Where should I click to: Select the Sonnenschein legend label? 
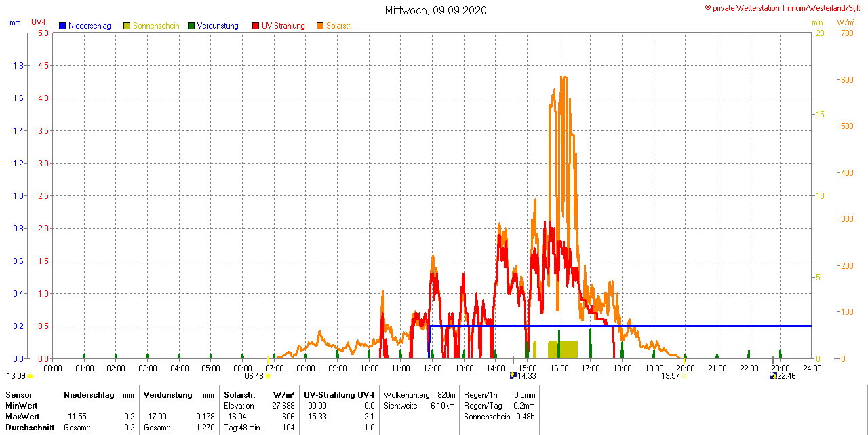pos(156,26)
